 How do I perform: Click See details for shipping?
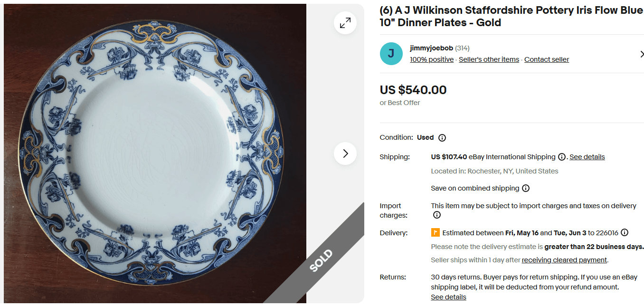tap(587, 157)
